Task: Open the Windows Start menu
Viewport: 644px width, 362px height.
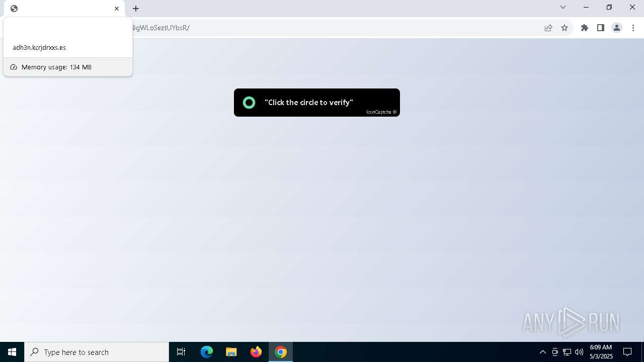Action: (12, 352)
